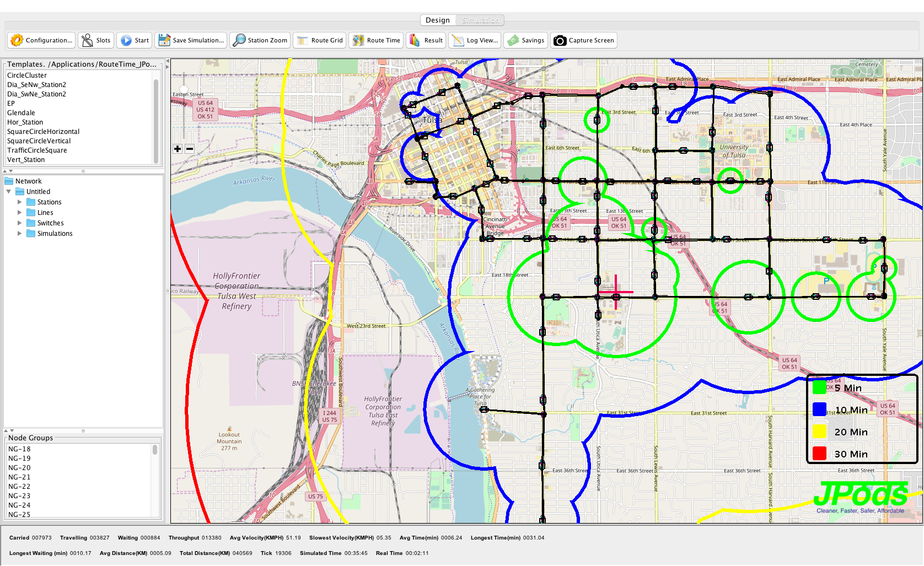
Task: Zoom in the map with plus button
Action: (x=178, y=149)
